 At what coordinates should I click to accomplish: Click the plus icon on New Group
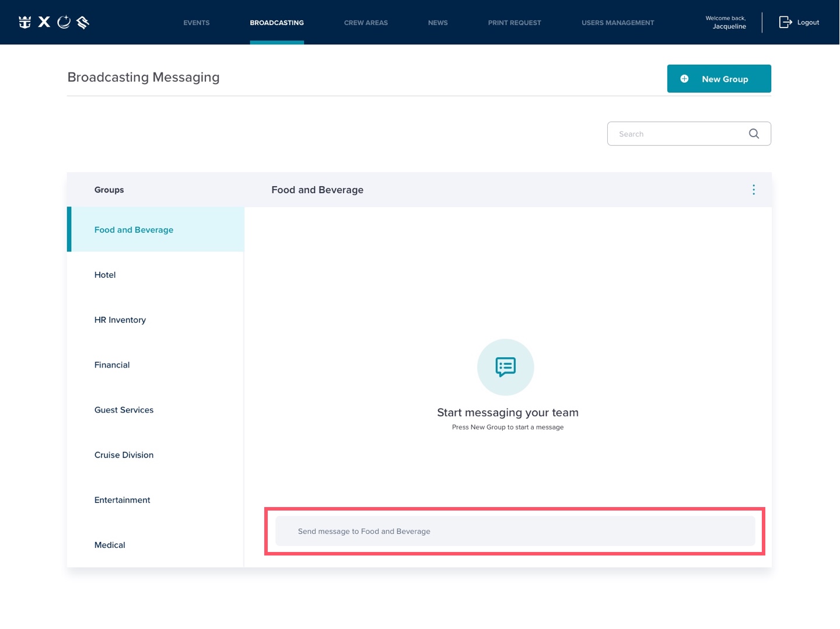pos(684,79)
